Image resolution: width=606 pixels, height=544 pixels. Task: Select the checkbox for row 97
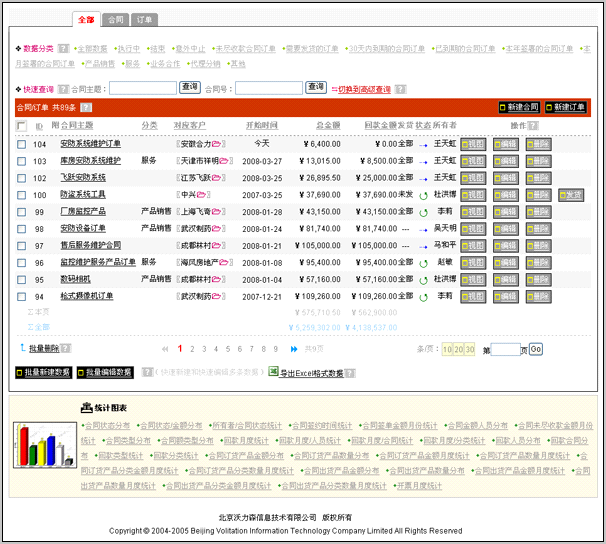click(21, 245)
